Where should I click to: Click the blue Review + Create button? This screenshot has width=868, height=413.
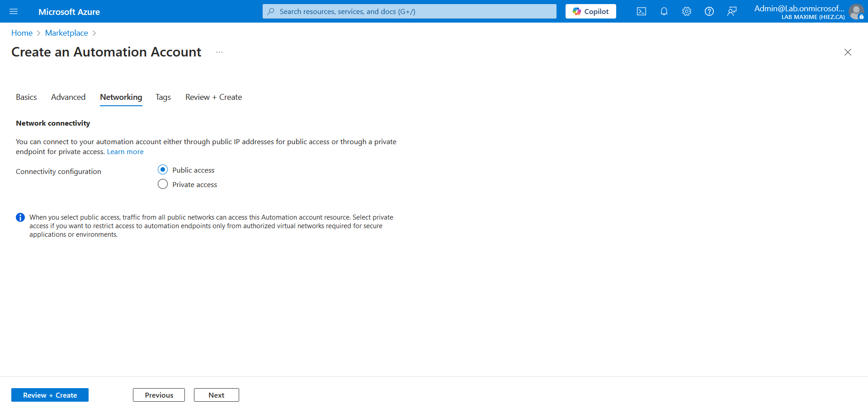pos(50,395)
